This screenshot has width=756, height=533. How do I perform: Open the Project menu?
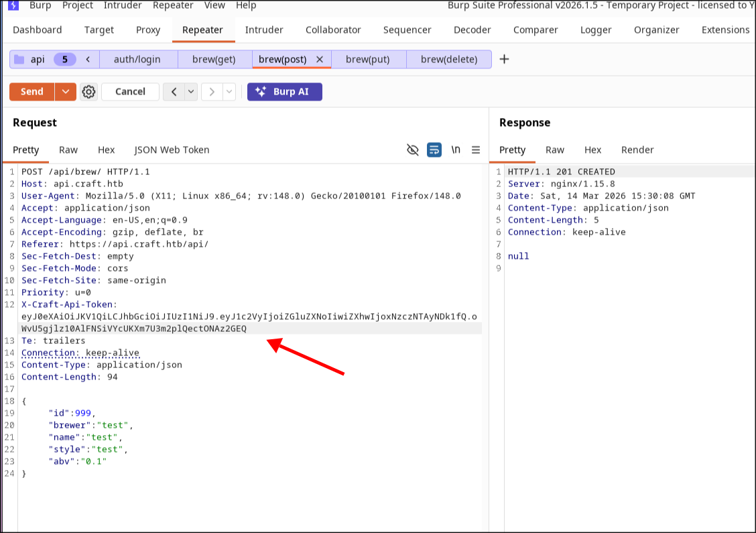pos(78,5)
